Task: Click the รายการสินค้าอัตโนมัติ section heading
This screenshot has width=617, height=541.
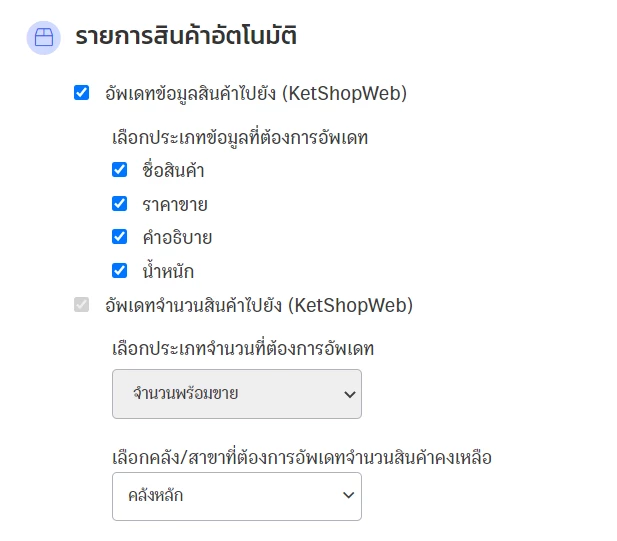Action: pyautogui.click(x=186, y=35)
